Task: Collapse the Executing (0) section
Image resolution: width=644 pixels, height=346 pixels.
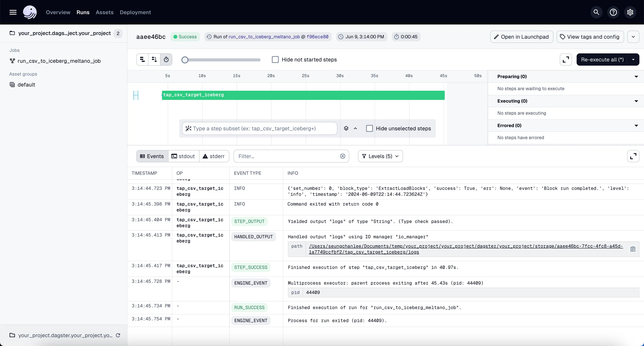Action: coord(636,101)
